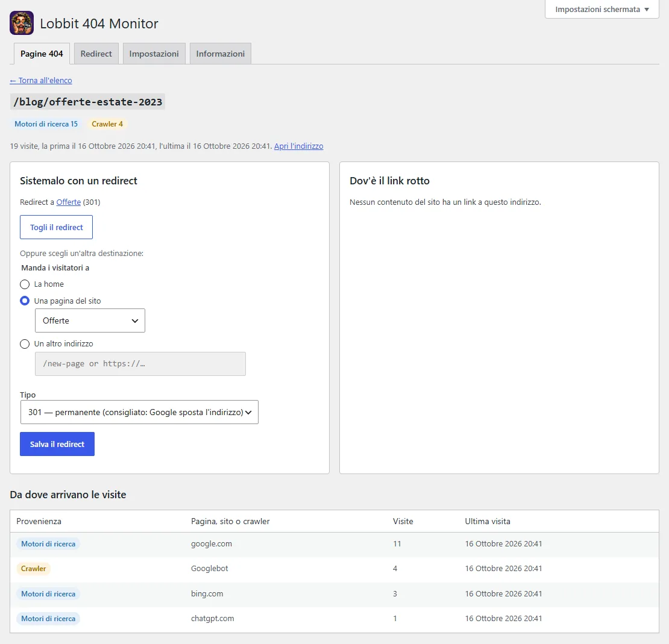Click the Provenienza column header
Image resolution: width=669 pixels, height=644 pixels.
point(39,521)
